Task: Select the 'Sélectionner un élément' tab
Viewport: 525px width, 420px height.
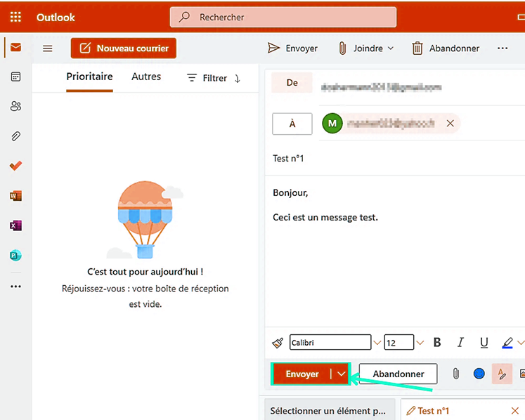Action: click(330, 410)
